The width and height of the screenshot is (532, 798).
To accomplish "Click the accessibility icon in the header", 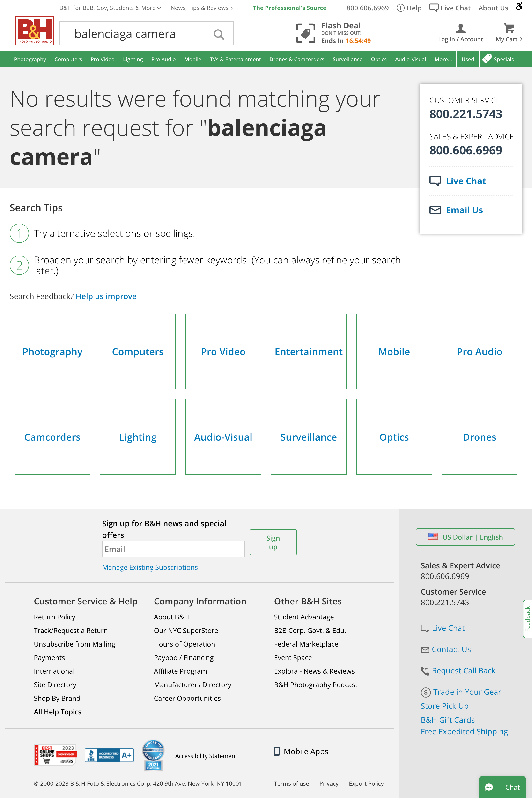I will [519, 6].
